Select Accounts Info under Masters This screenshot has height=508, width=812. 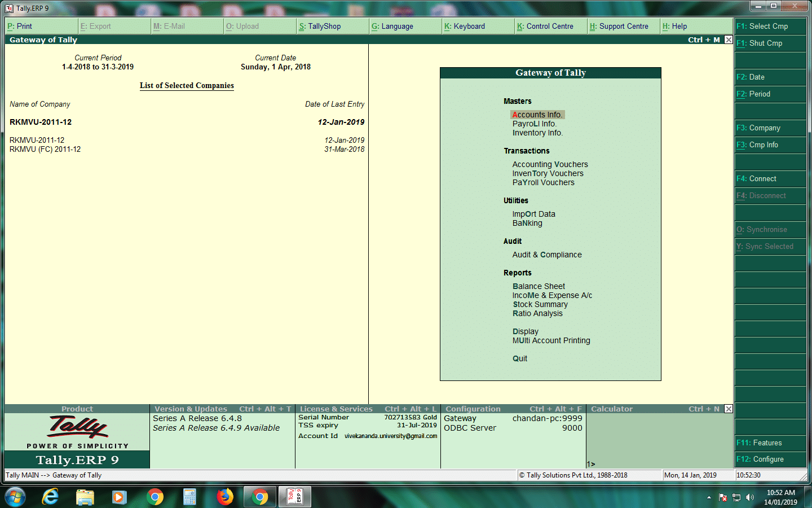click(x=537, y=114)
